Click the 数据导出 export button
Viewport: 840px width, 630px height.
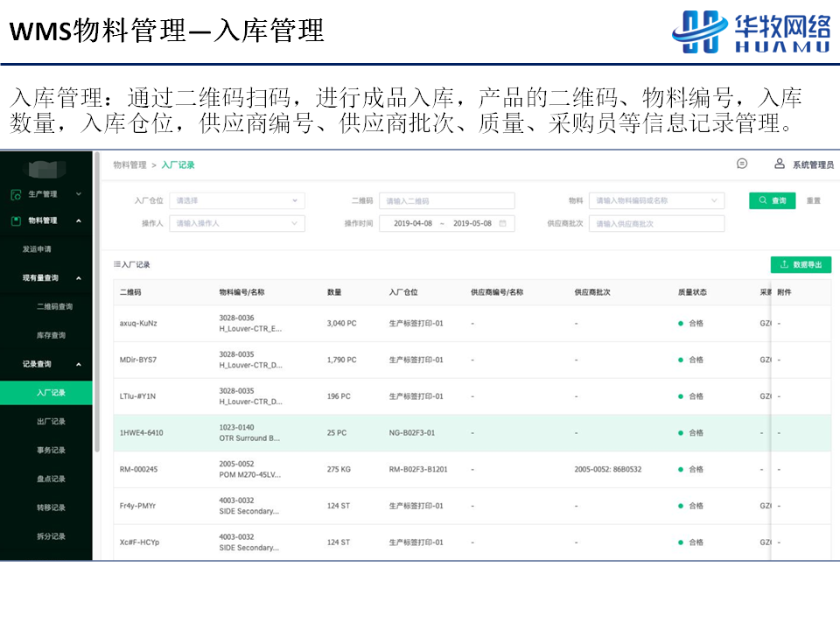pyautogui.click(x=801, y=264)
